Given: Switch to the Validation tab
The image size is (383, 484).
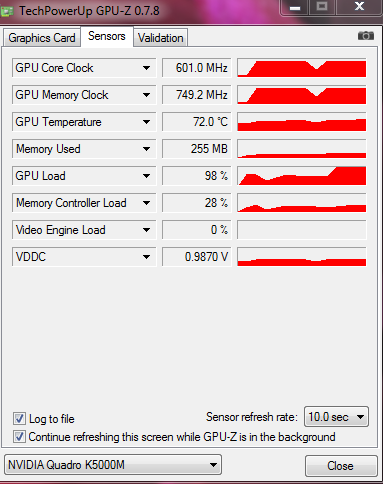Looking at the screenshot, I should (161, 38).
